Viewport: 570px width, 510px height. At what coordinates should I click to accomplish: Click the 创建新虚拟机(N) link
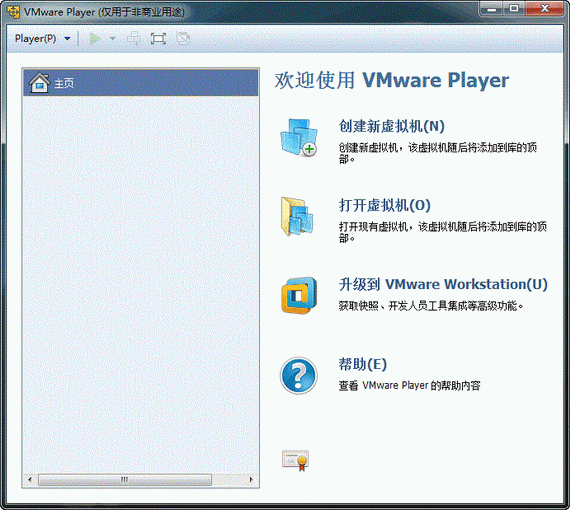click(392, 126)
